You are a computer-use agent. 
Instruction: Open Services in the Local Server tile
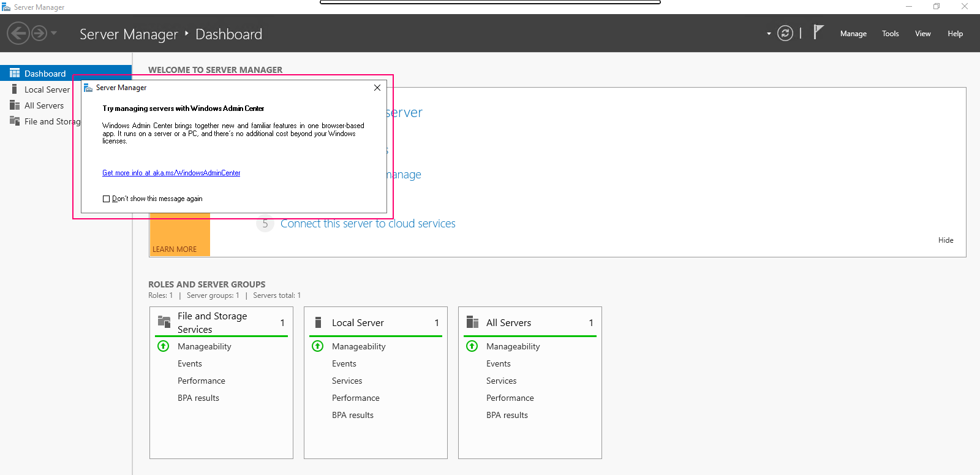pos(347,381)
